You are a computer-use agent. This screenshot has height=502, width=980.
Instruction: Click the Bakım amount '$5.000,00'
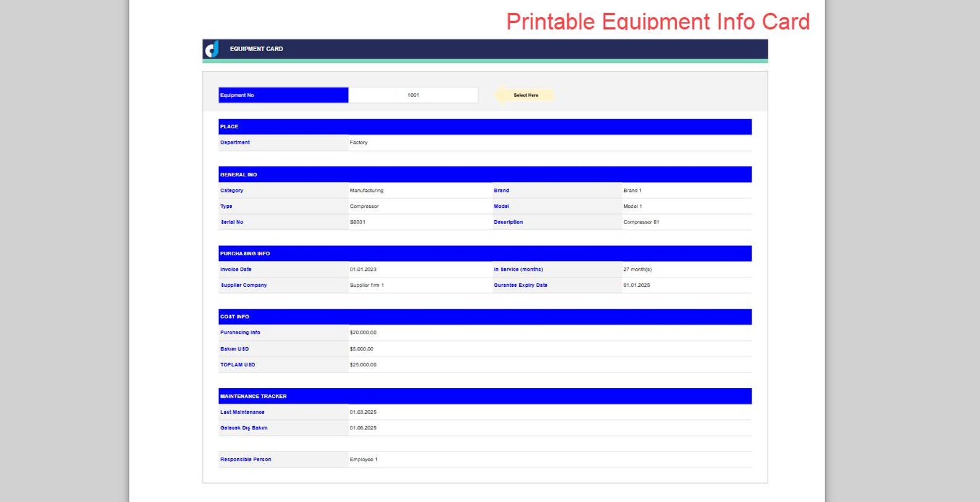pos(362,349)
